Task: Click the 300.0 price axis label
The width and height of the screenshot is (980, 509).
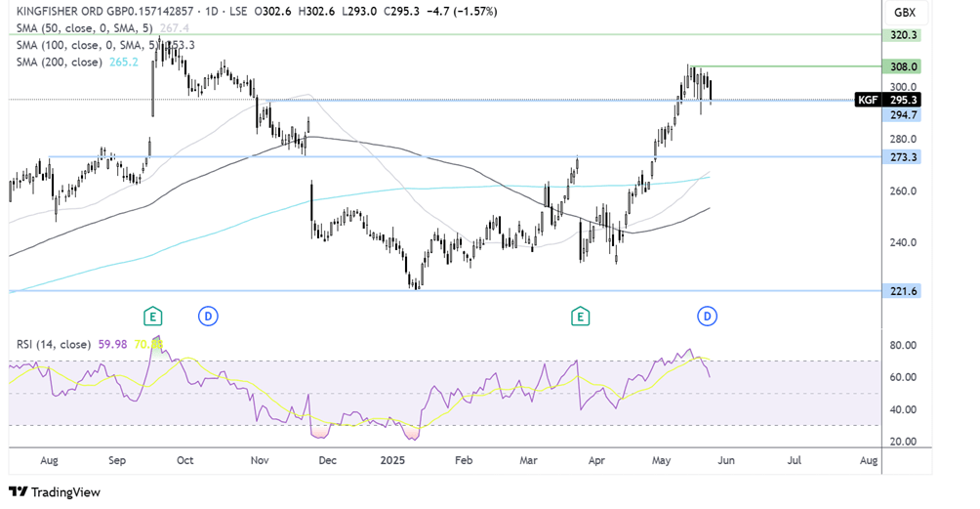Action: tap(903, 87)
